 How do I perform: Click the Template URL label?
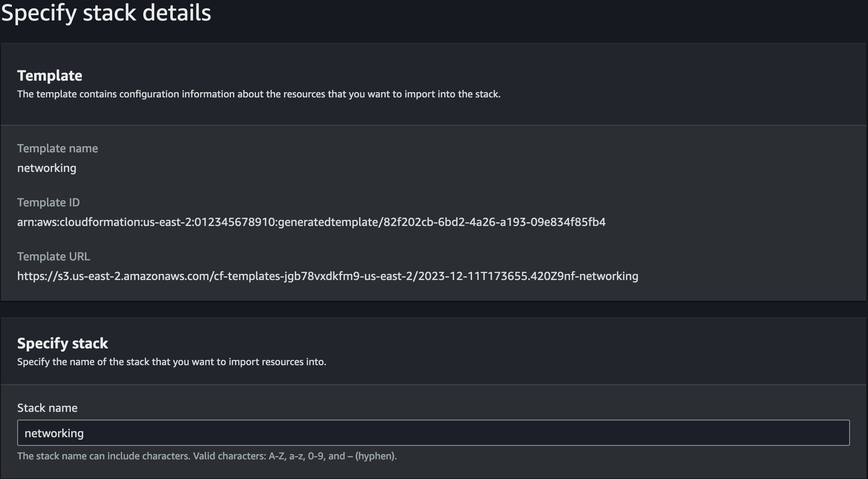point(54,256)
